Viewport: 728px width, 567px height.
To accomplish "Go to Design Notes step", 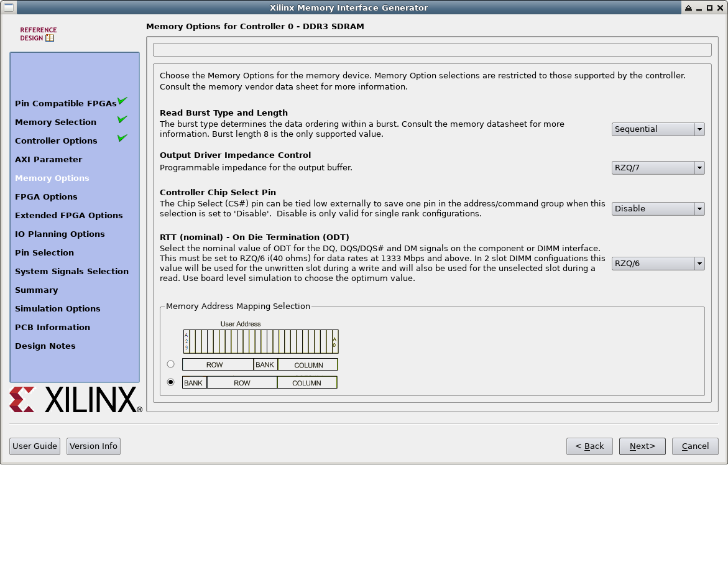I will [45, 346].
